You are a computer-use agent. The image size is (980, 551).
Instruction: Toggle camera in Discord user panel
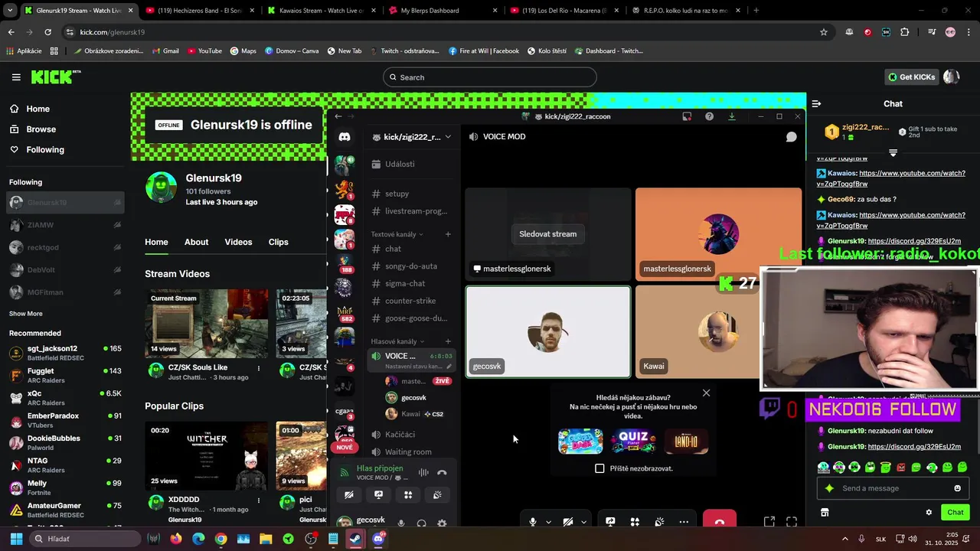tap(349, 495)
